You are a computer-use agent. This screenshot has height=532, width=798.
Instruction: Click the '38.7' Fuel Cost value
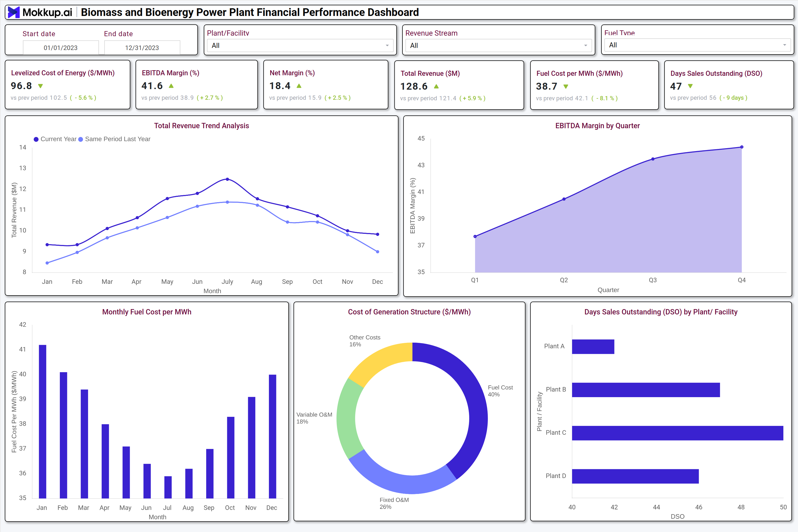pos(547,86)
